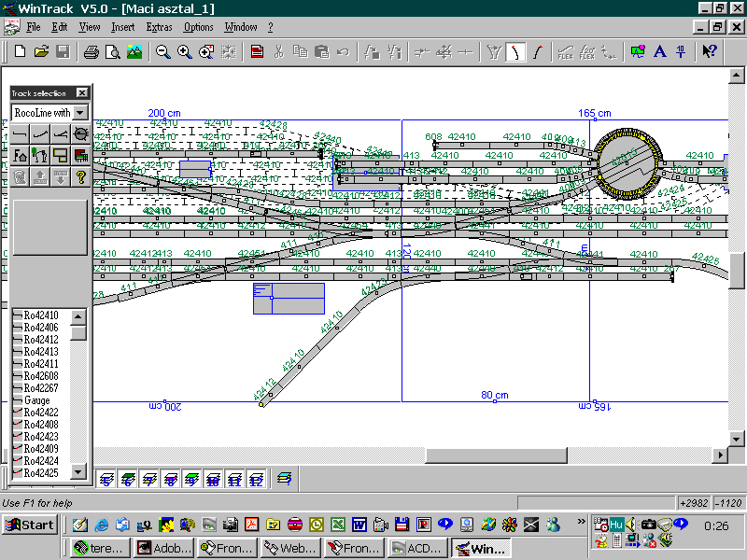Click the red-tipped curve tool icon
This screenshot has height=560, width=747.
(x=538, y=51)
